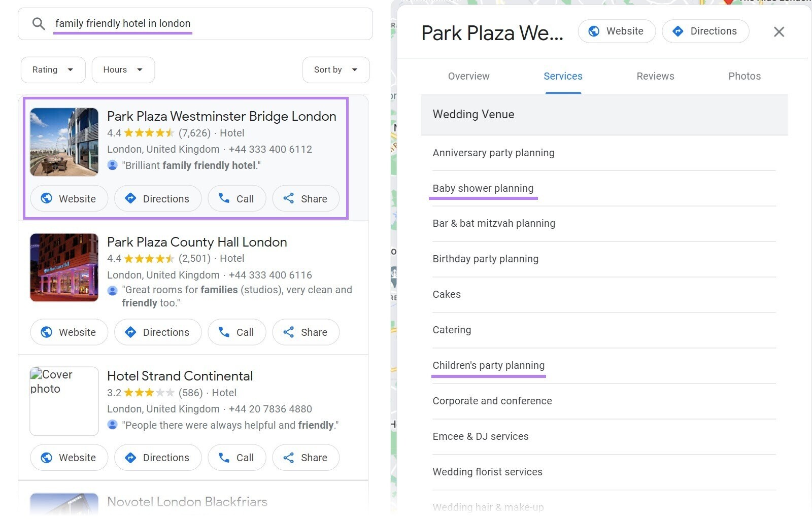
Task: Click Website globe icon in details panel header
Action: click(594, 31)
